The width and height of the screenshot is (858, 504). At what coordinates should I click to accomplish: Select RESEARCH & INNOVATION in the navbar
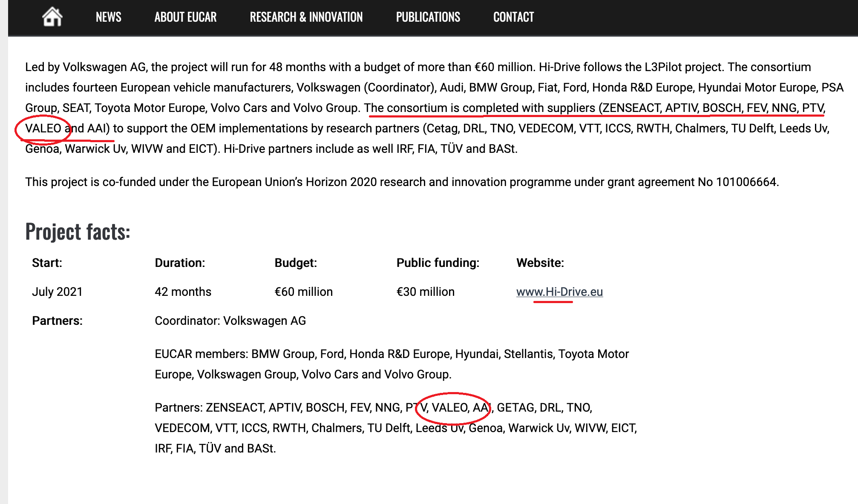(x=306, y=17)
